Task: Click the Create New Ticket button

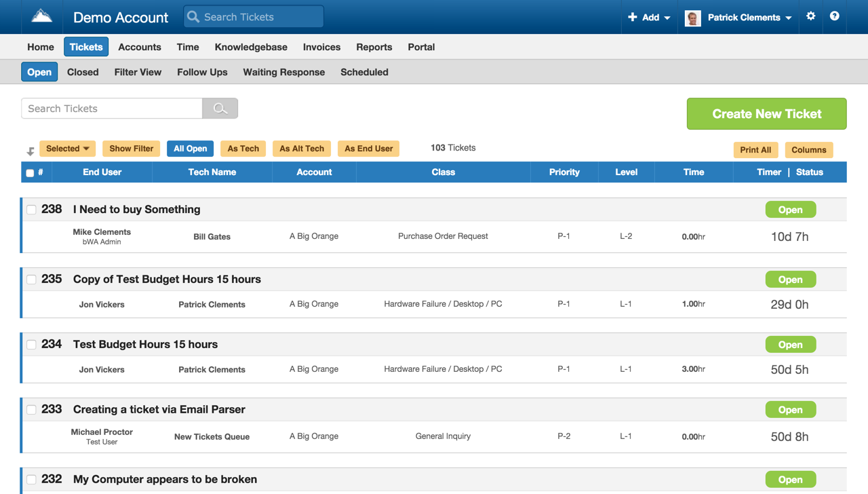Action: point(766,114)
